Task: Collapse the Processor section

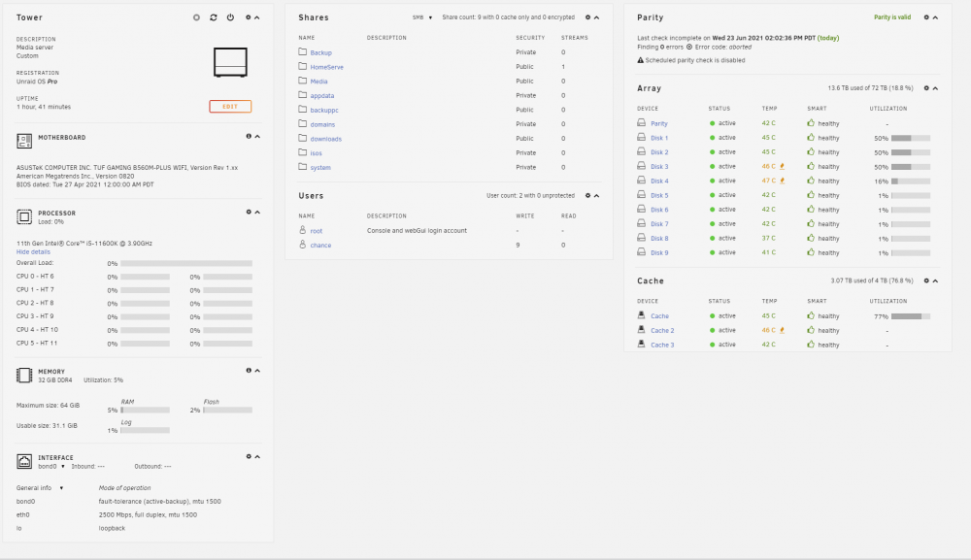Action: coord(257,212)
